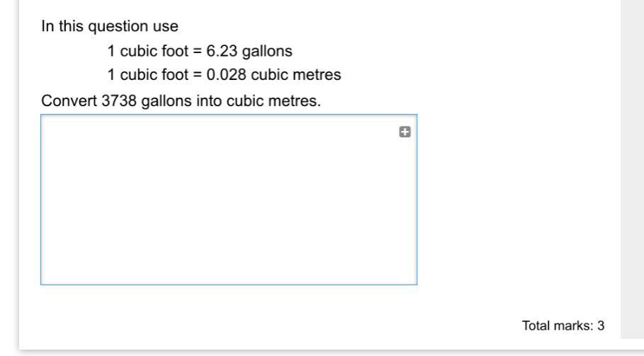The width and height of the screenshot is (644, 356).
Task: Click the "0.028 cubic metres" conversion line
Action: (225, 74)
